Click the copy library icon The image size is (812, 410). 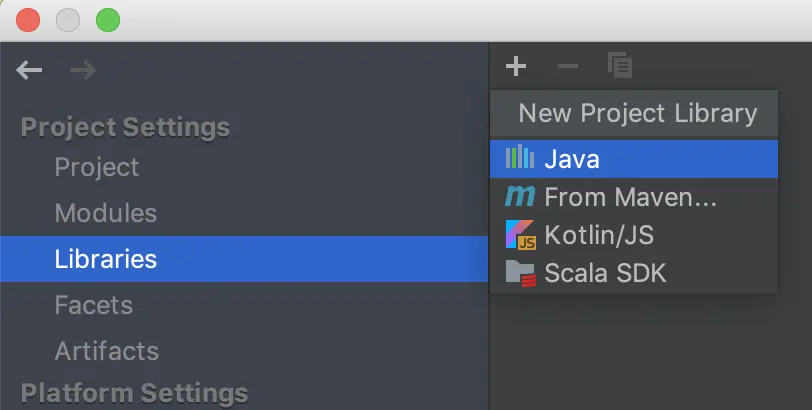620,67
